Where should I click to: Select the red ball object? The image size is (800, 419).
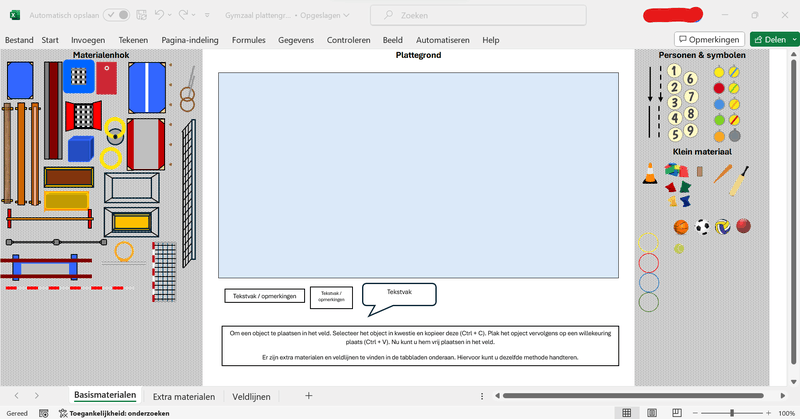[743, 226]
